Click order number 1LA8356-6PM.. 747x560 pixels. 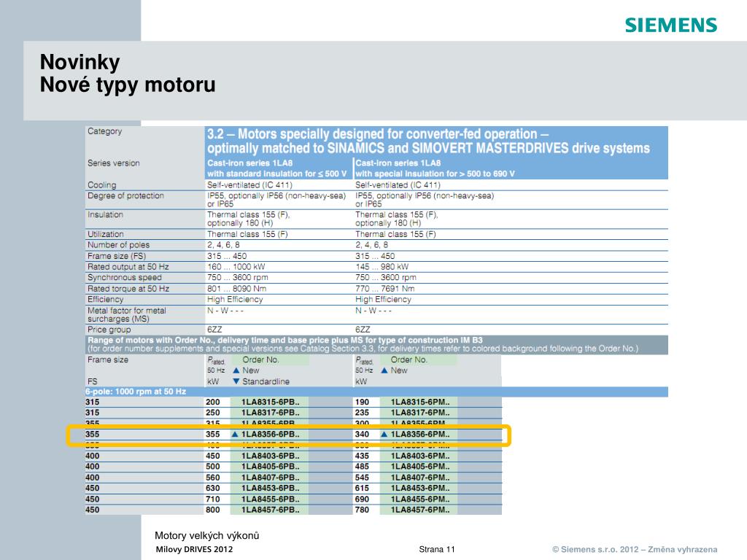click(420, 435)
